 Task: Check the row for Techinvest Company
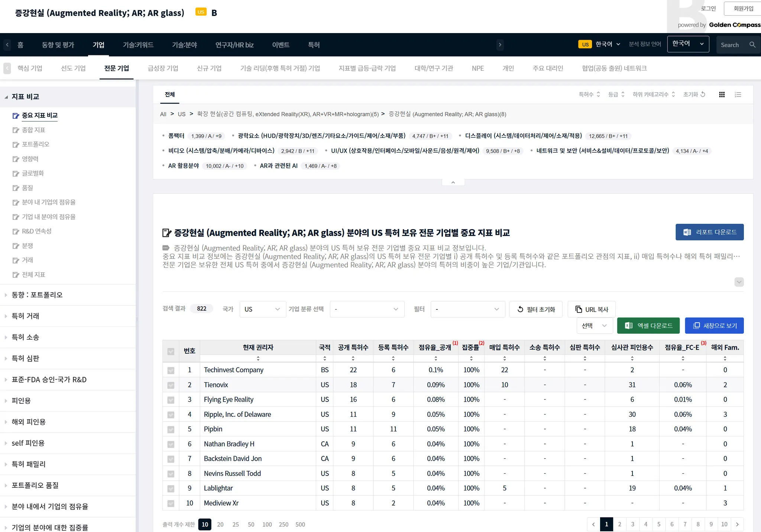pyautogui.click(x=171, y=370)
